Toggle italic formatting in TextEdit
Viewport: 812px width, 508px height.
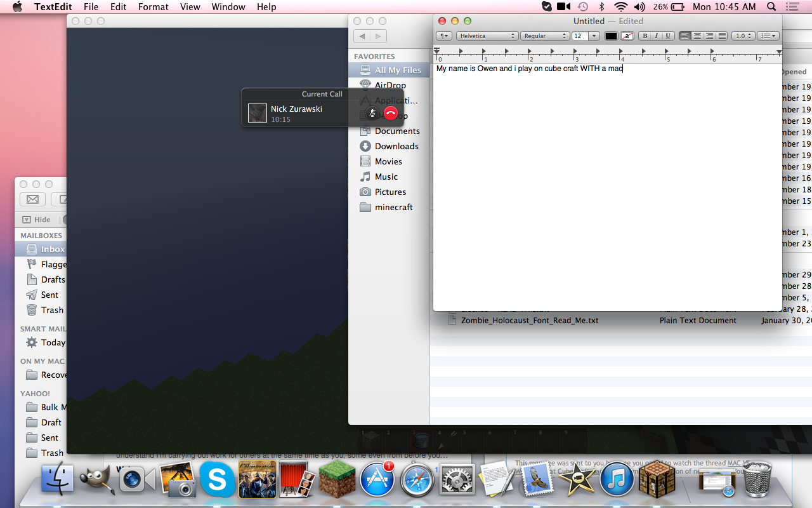click(x=656, y=36)
